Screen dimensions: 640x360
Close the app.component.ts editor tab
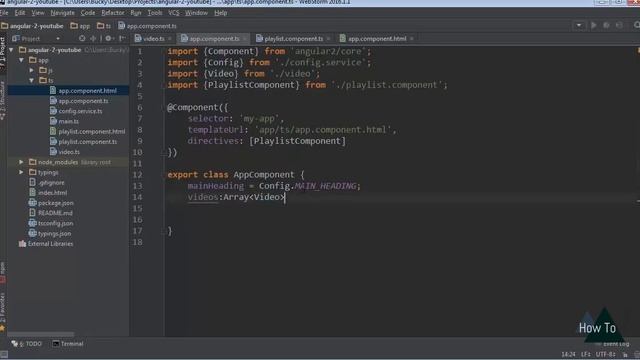click(244, 39)
